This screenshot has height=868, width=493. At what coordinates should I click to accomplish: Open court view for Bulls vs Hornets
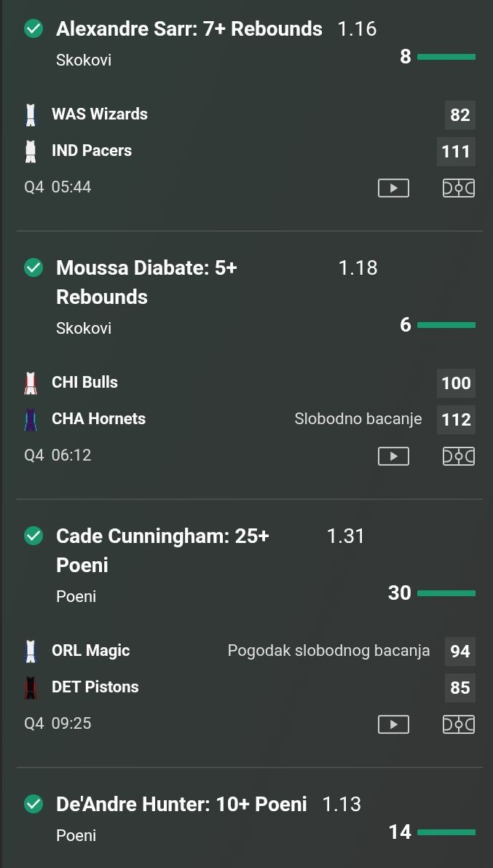[x=459, y=456]
